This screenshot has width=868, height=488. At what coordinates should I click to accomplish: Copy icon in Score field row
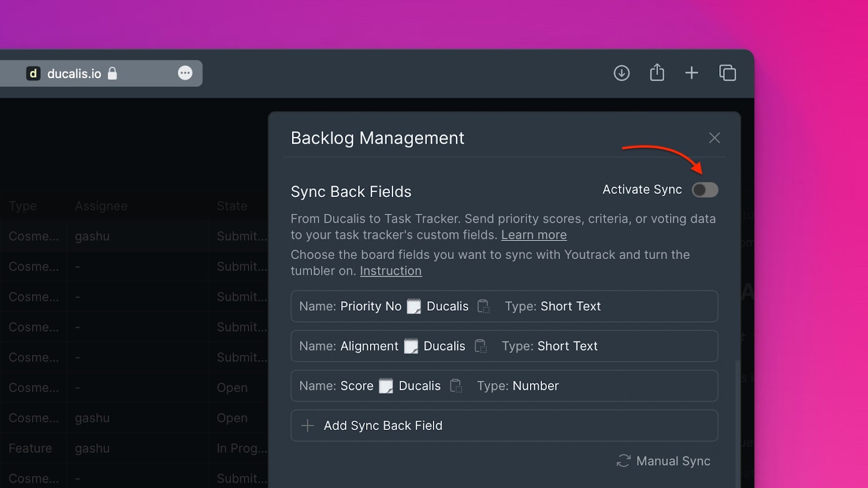(456, 386)
